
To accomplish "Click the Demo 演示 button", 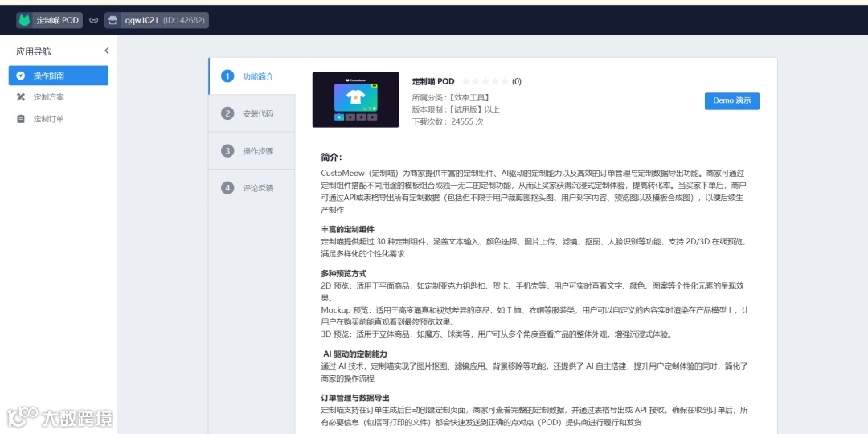I will pos(732,100).
